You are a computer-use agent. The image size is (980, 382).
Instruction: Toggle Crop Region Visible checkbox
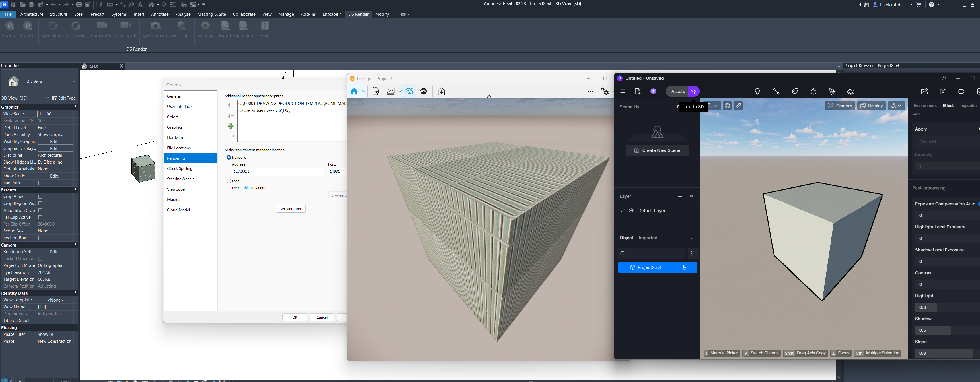point(40,203)
